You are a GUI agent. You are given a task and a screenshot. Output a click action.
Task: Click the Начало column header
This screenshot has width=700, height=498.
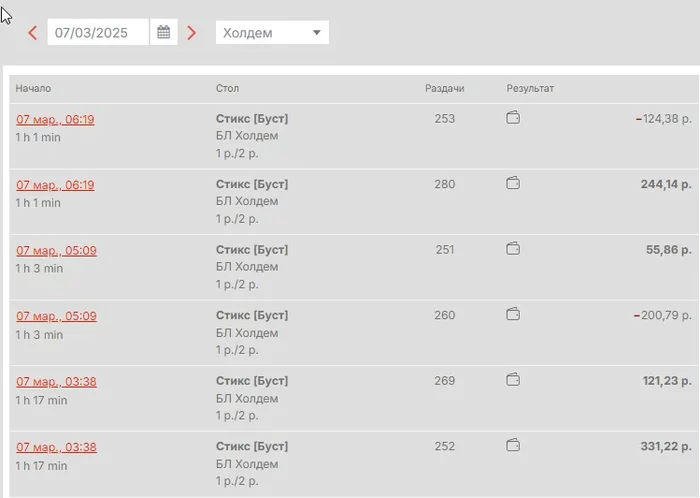(x=33, y=88)
